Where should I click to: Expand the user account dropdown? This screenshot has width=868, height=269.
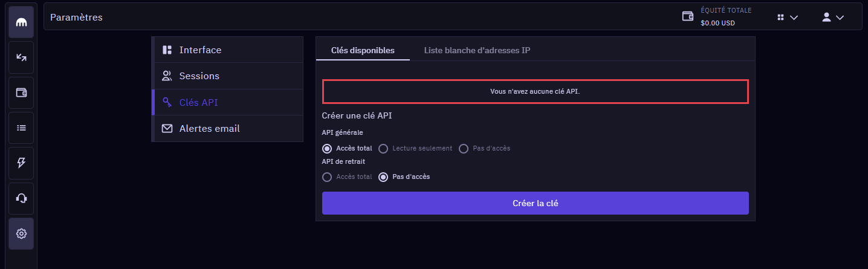(833, 18)
